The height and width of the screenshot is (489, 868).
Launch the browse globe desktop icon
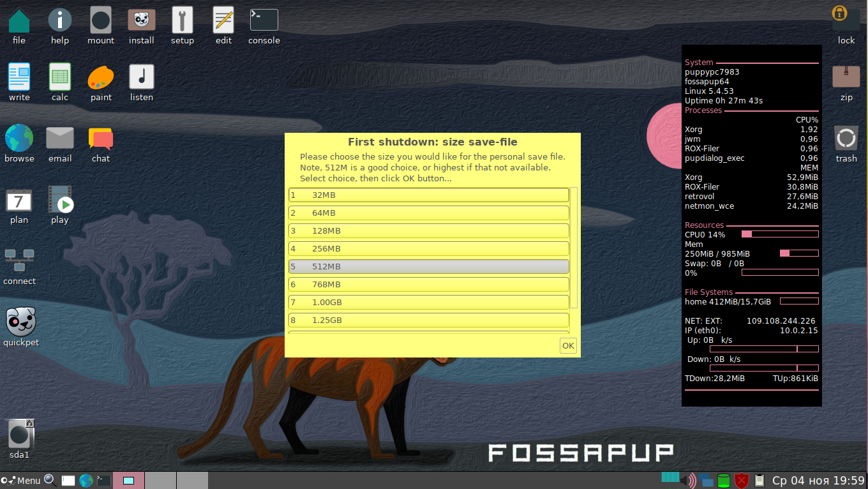19,138
